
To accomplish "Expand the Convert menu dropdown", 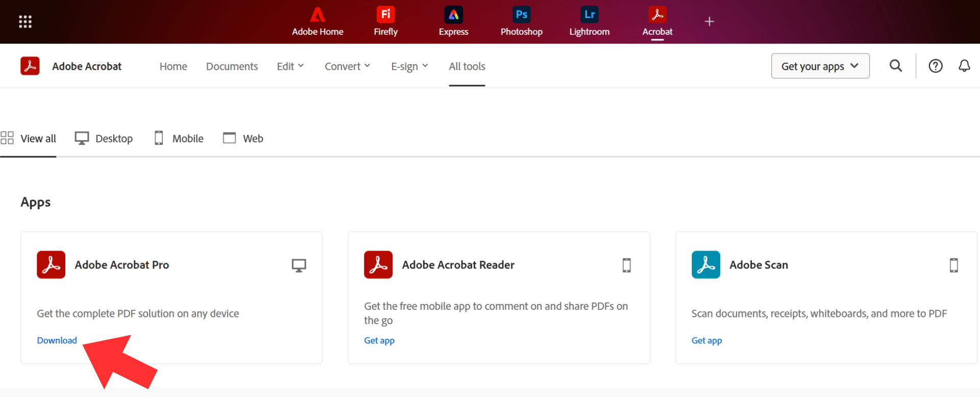I will pos(348,66).
